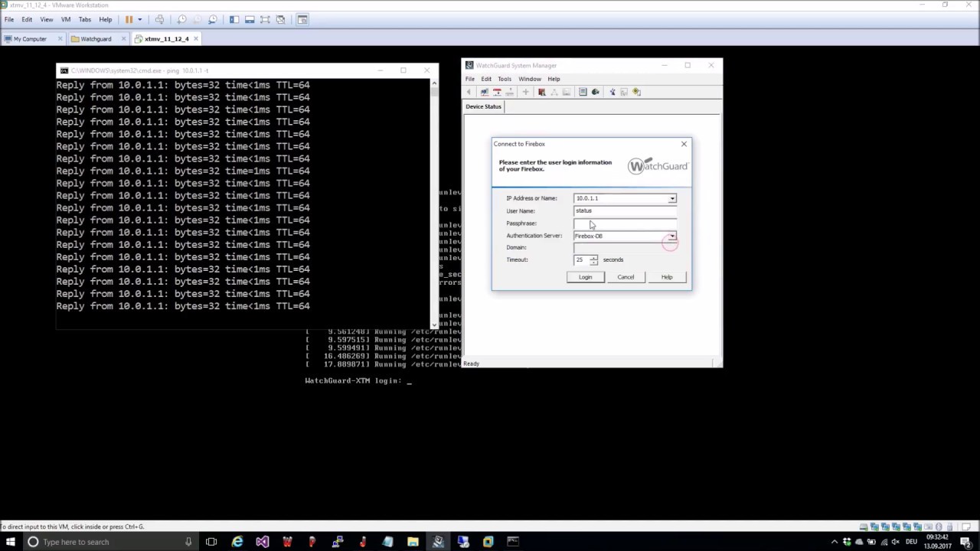Click the Windows Start button
Image resolution: width=980 pixels, height=551 pixels.
coord(11,542)
